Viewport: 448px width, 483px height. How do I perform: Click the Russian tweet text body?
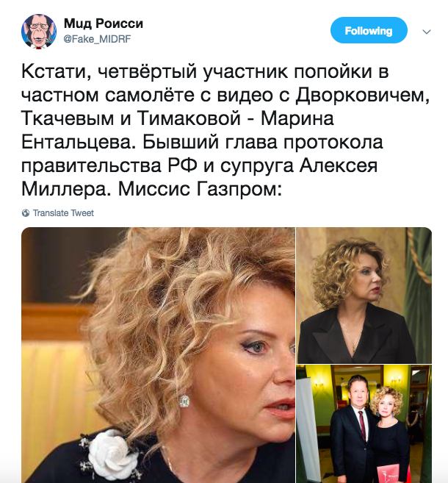pos(225,129)
